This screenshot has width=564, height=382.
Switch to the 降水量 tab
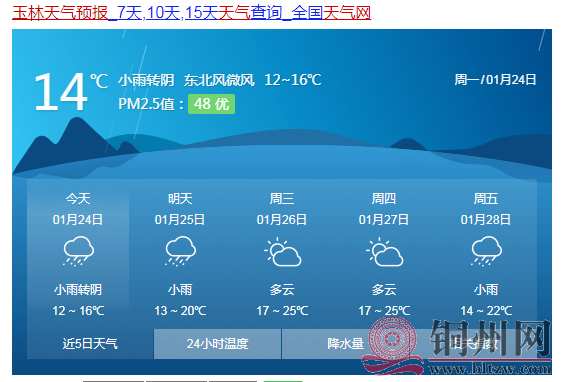pyautogui.click(x=345, y=344)
